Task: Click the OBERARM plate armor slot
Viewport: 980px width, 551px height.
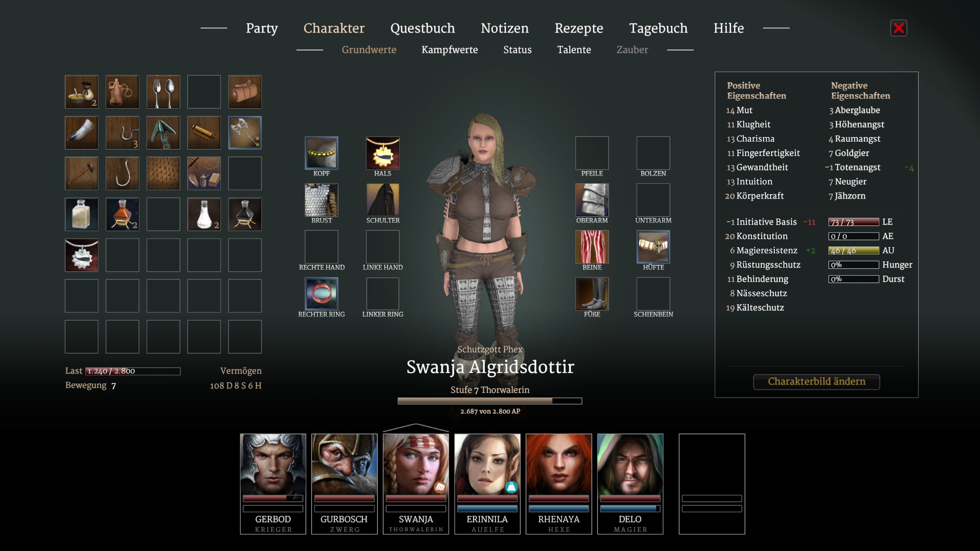Action: 592,200
